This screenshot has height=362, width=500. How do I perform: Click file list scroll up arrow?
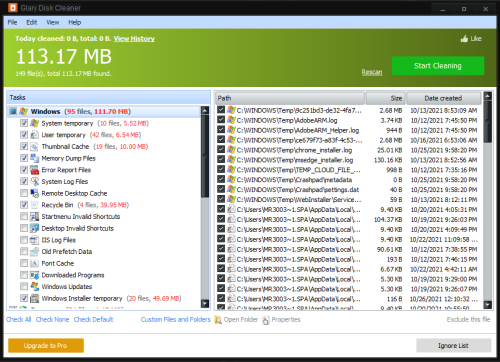tap(488, 96)
